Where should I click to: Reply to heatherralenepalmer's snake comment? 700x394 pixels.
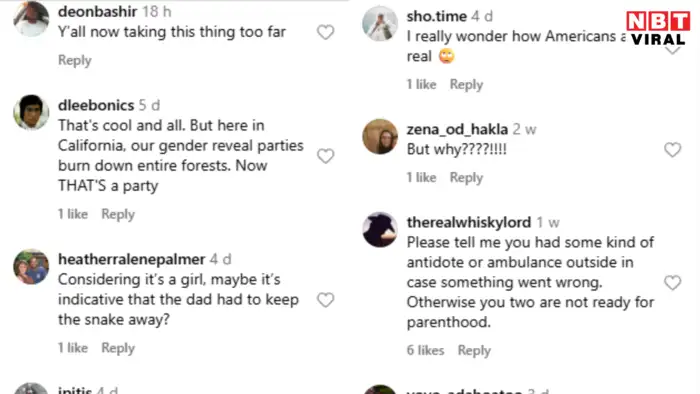pos(118,348)
